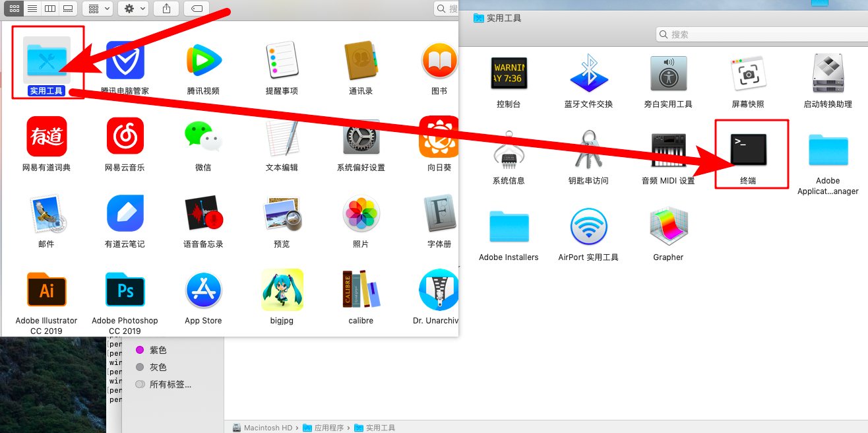This screenshot has height=433, width=868.
Task: Open 提醒事项 app icon
Action: tap(282, 60)
